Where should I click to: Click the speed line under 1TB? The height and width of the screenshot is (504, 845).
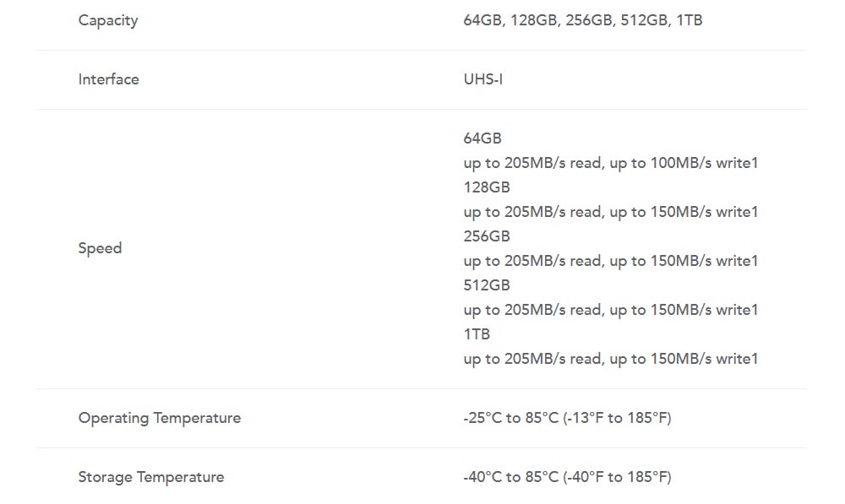(x=611, y=359)
